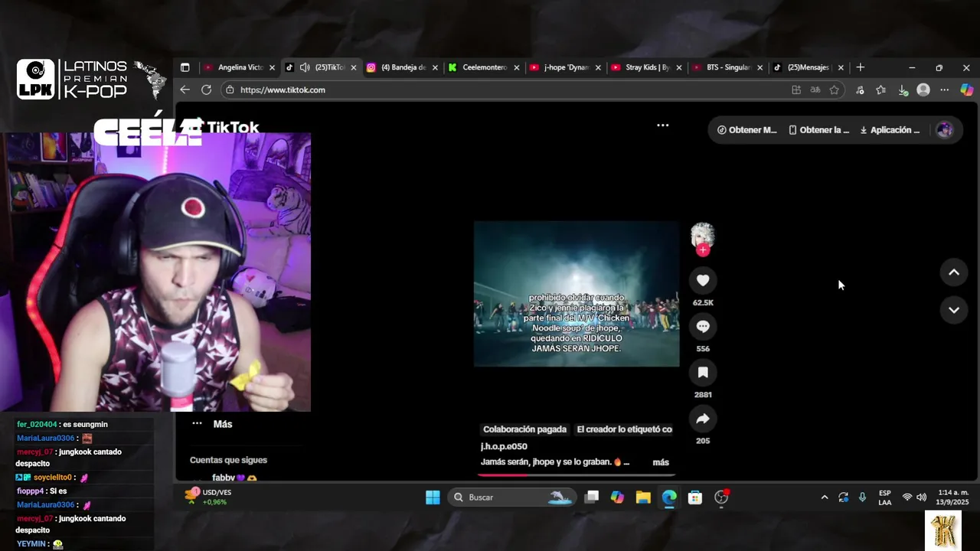
Task: Open favorites list icon in toolbar
Action: coord(881,90)
